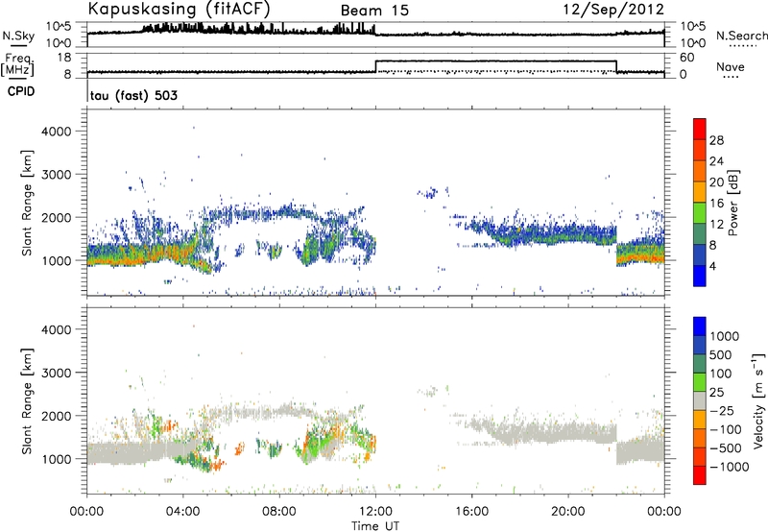Viewport: 768px width, 532px height.
Task: Click the 20:00 time axis label
Action: pyautogui.click(x=568, y=512)
